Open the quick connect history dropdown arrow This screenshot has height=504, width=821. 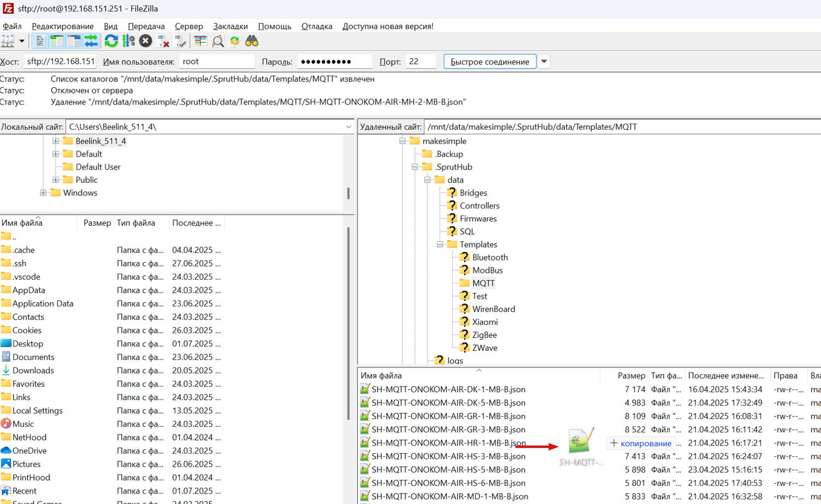tap(544, 61)
